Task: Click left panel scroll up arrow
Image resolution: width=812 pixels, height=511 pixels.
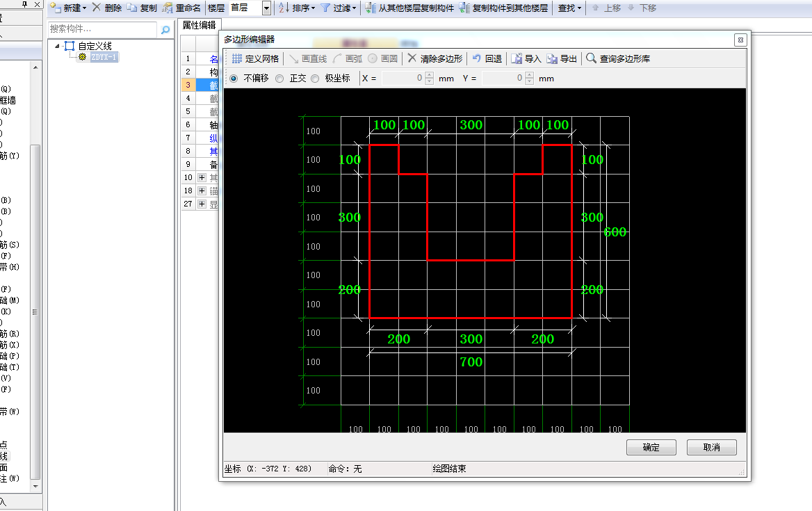Action: pos(35,67)
